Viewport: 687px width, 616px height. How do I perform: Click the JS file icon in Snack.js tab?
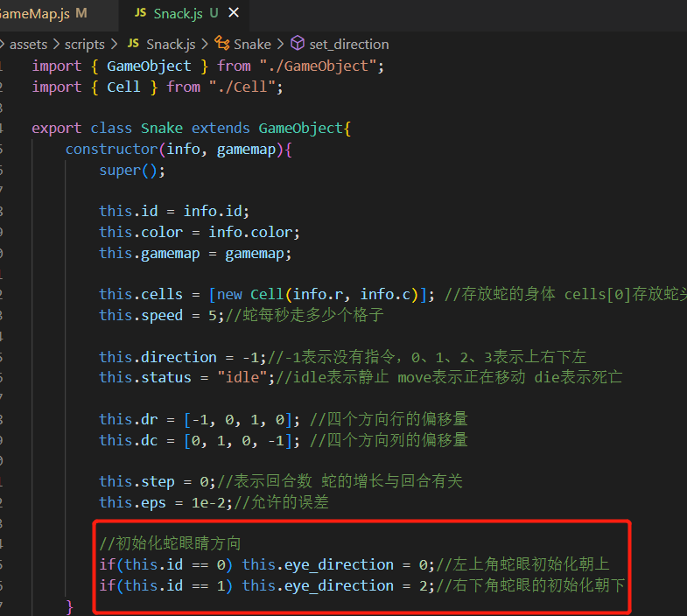[x=141, y=13]
